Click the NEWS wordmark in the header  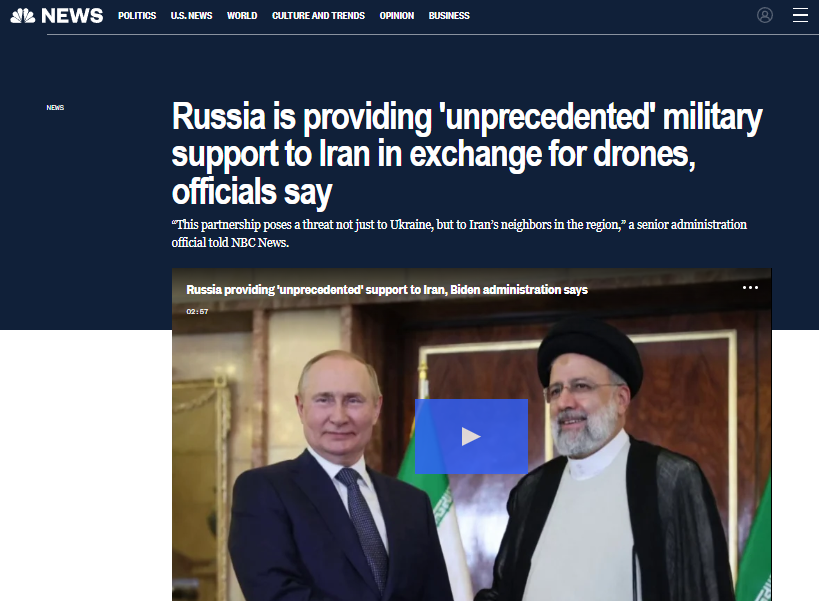(x=72, y=16)
